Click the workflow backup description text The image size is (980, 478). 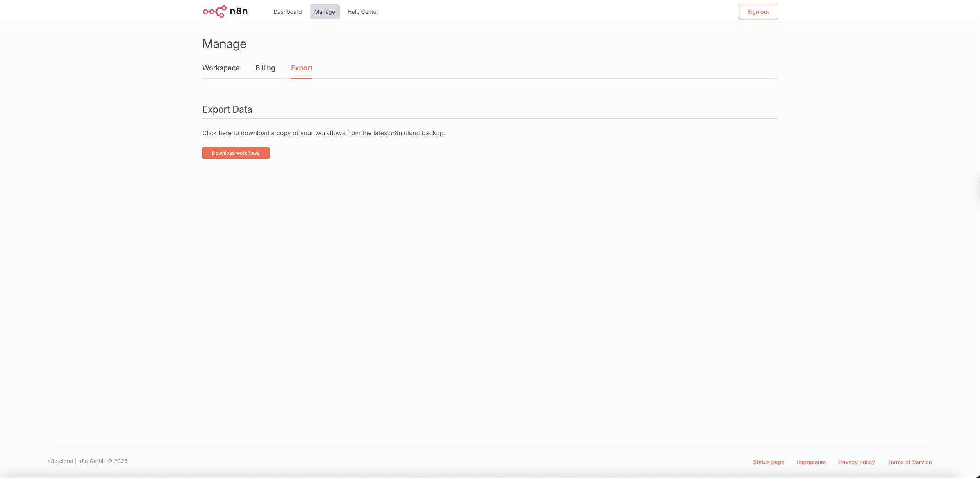click(x=323, y=133)
